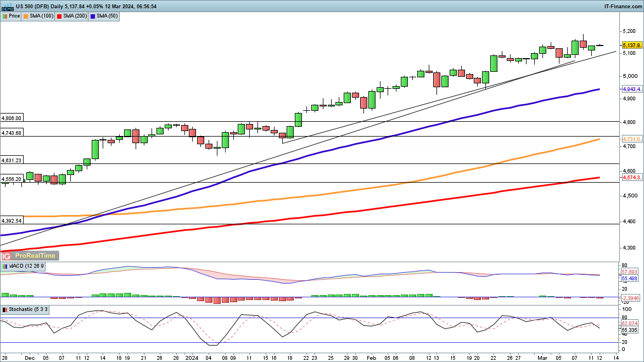Click the current price tag 5,137.8

tap(632, 45)
